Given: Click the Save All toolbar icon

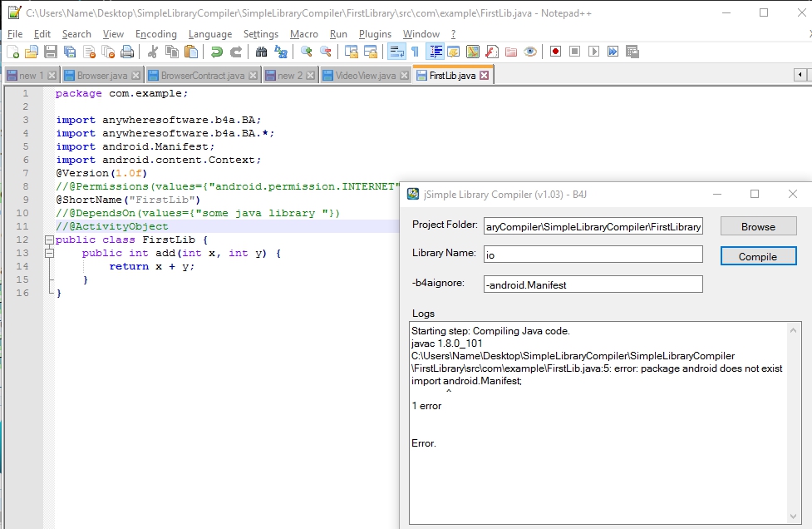Looking at the screenshot, I should [x=70, y=52].
